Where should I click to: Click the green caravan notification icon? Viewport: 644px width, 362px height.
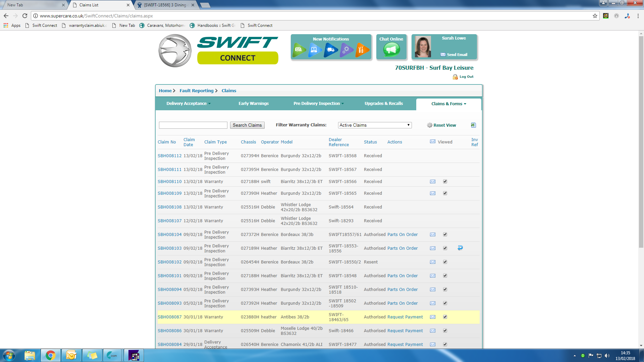(x=299, y=50)
